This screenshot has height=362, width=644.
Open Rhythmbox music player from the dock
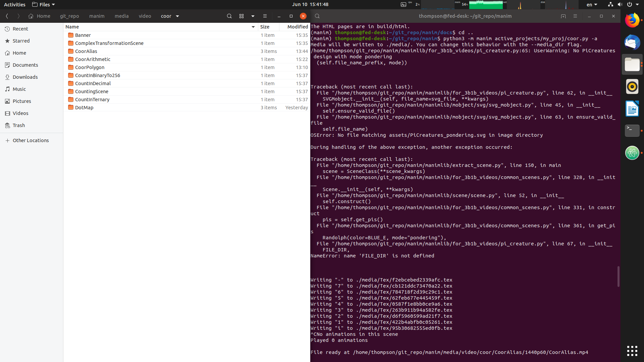[x=632, y=86]
